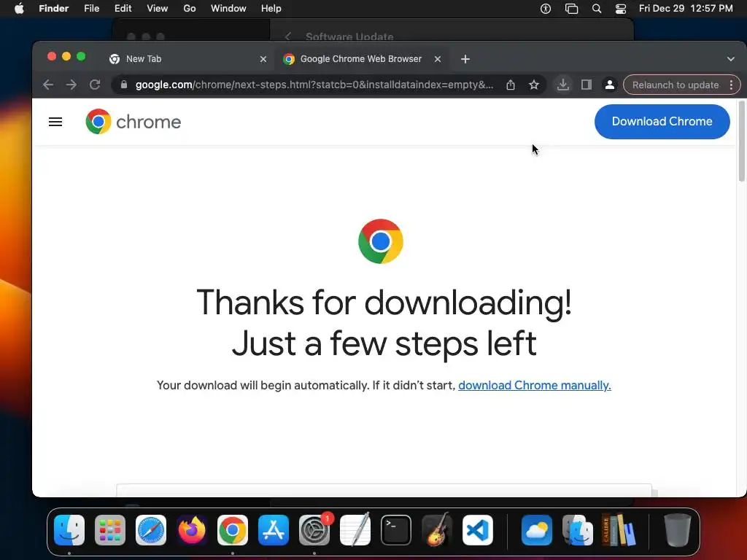Open the Chrome profile avatar icon
Viewport: 747px width, 560px height.
click(609, 85)
